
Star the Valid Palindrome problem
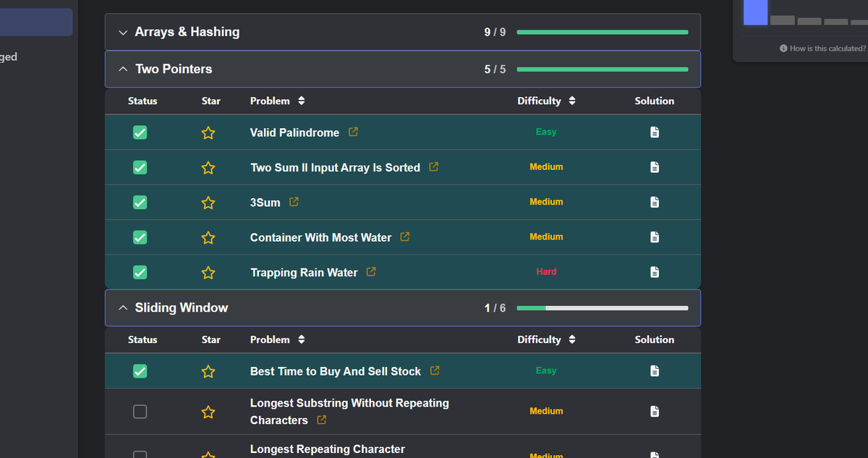pos(208,132)
